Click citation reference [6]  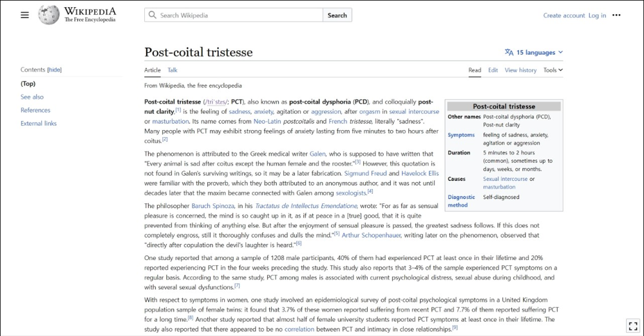pos(299,243)
